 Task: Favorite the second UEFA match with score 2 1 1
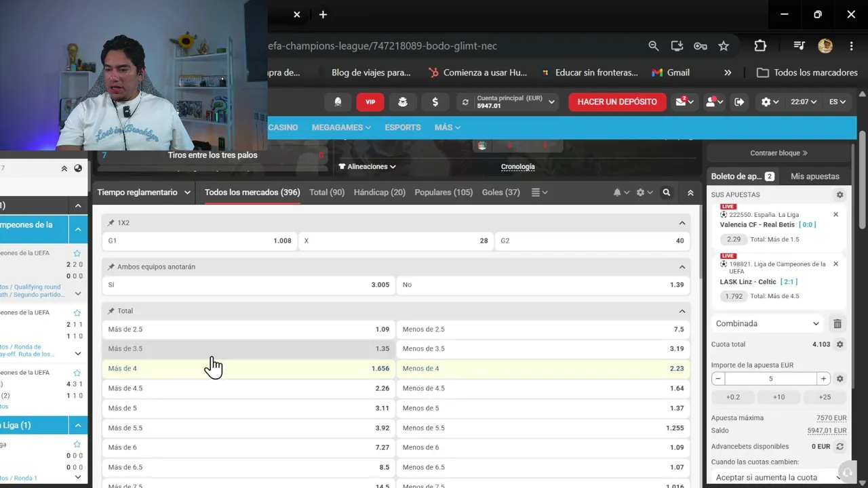pos(77,313)
